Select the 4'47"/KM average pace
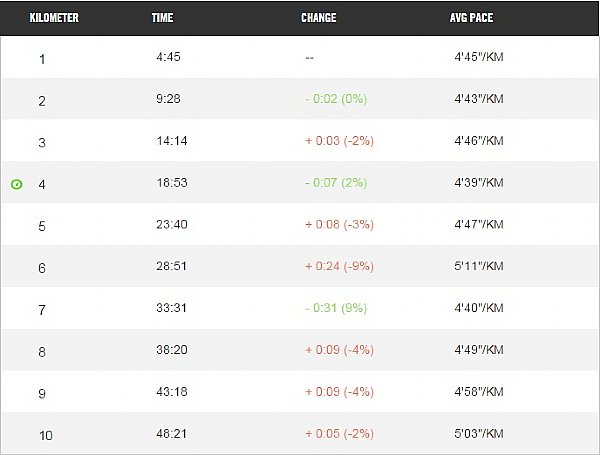This screenshot has height=455, width=600. pos(479,224)
